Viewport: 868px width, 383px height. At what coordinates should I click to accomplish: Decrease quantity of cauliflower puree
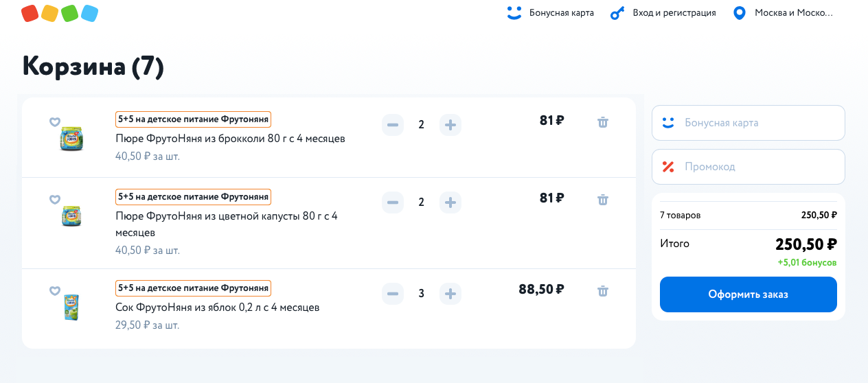[393, 202]
